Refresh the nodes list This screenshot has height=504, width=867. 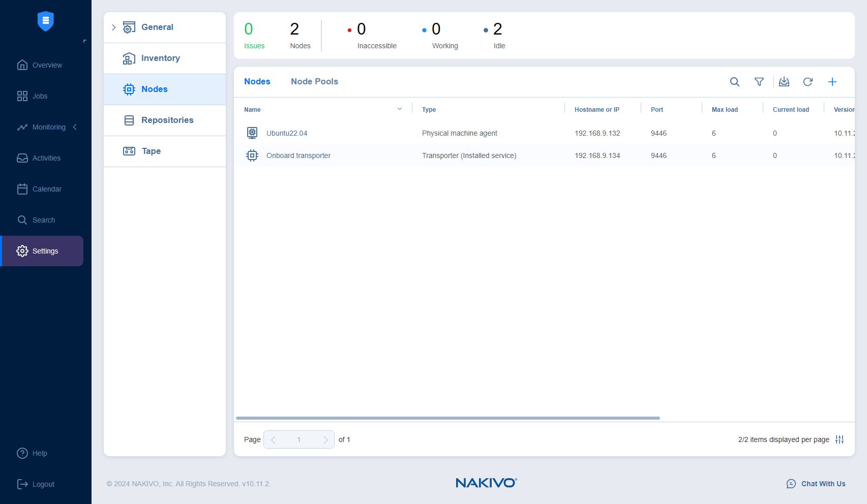[808, 82]
